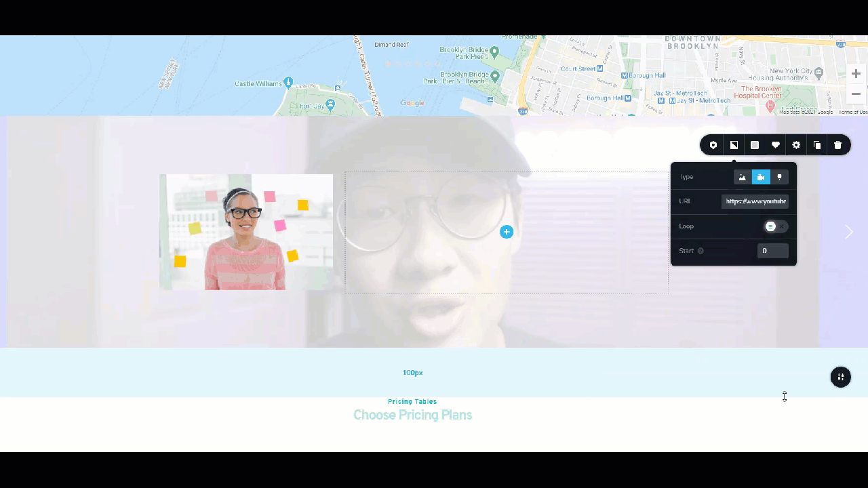
Task: Click the blue plus add-content button on canvas
Action: pos(507,232)
